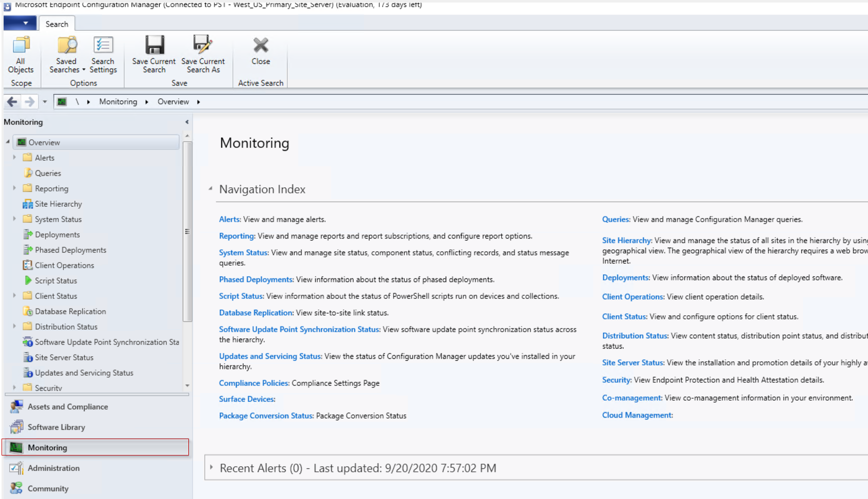Expand the Recent Alerts section
The image size is (868, 499).
coord(211,467)
